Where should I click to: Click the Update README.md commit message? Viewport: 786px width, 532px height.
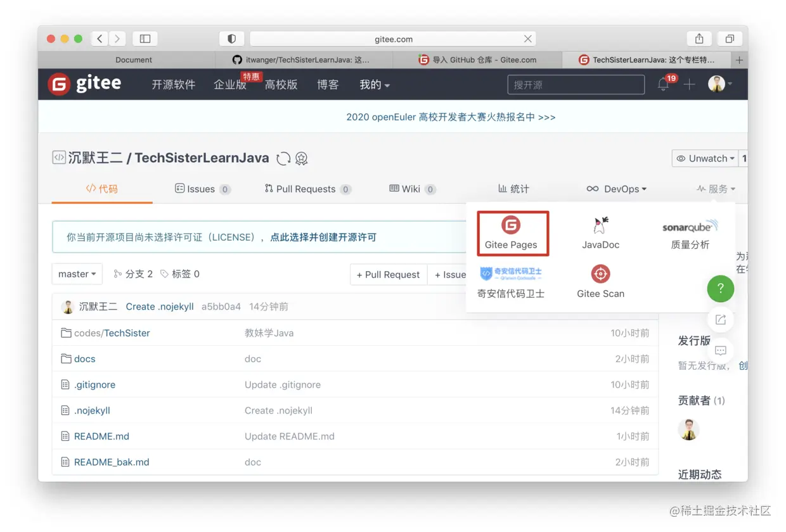click(290, 436)
